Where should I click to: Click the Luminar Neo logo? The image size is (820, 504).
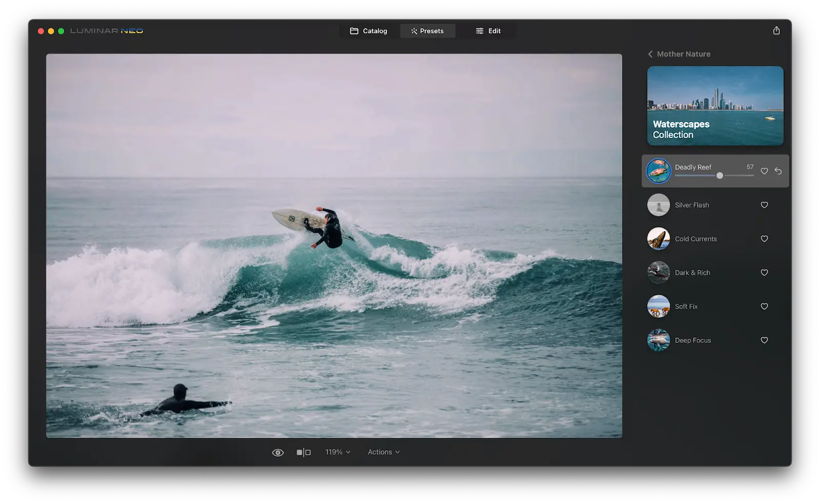click(106, 31)
